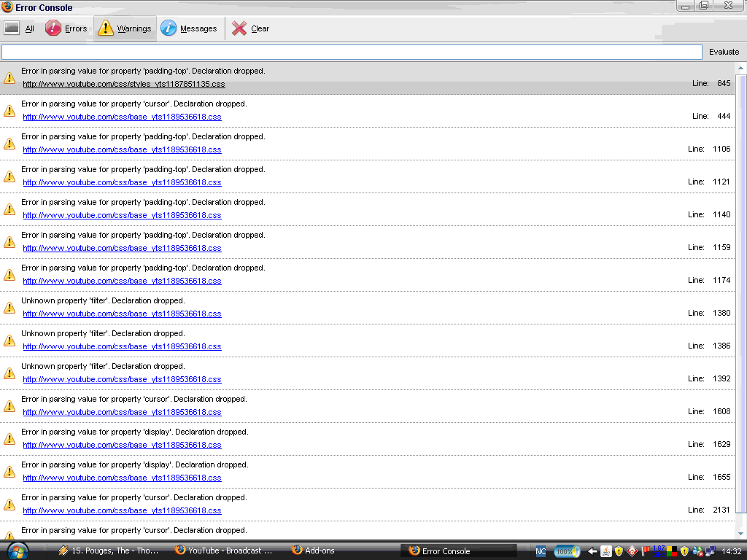Switch to Messages filter
The height and width of the screenshot is (560, 747).
189,28
